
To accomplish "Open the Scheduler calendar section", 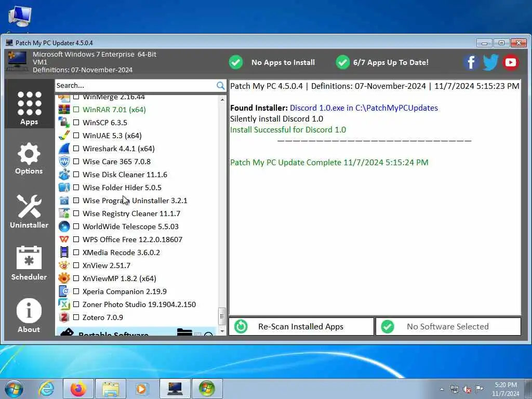I will point(29,263).
